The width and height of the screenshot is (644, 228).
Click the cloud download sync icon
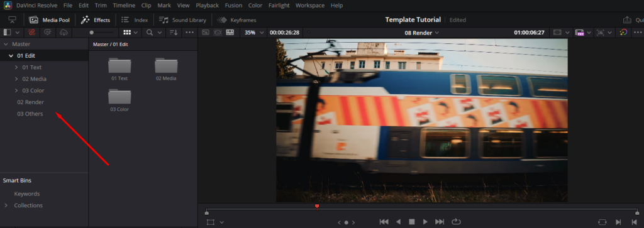click(x=64, y=32)
